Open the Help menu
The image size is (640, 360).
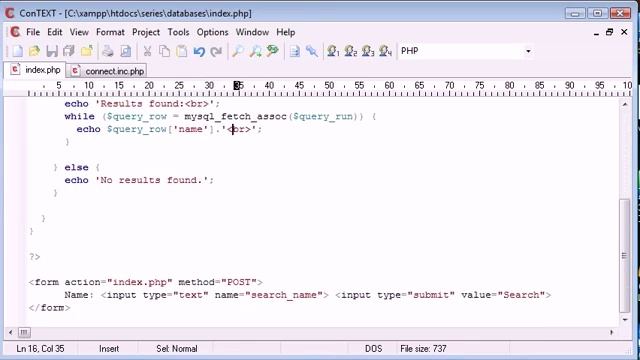(286, 32)
